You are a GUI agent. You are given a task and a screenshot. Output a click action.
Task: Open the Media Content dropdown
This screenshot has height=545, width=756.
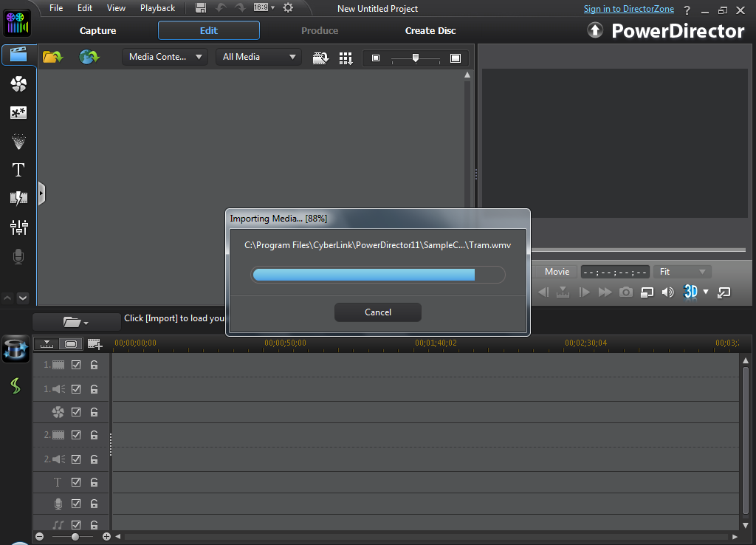[x=165, y=57]
